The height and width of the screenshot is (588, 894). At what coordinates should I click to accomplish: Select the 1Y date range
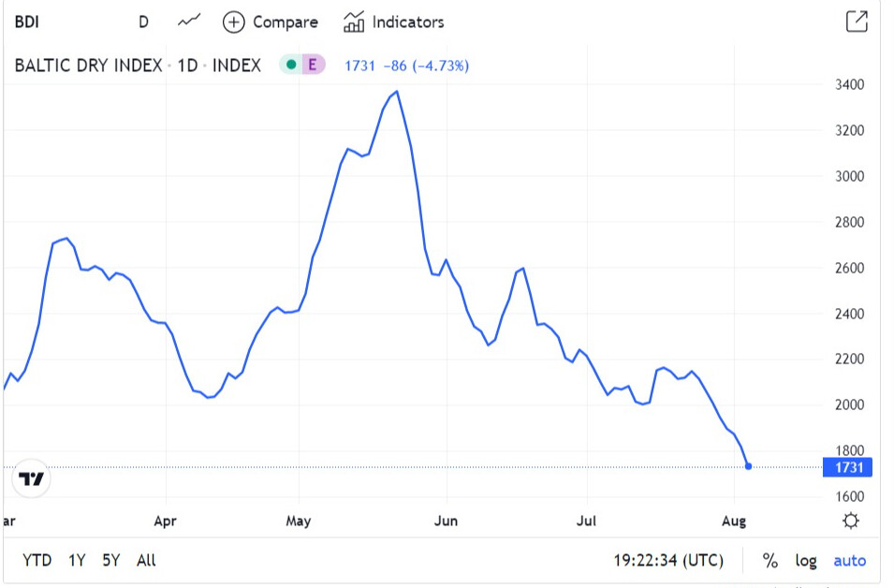77,561
